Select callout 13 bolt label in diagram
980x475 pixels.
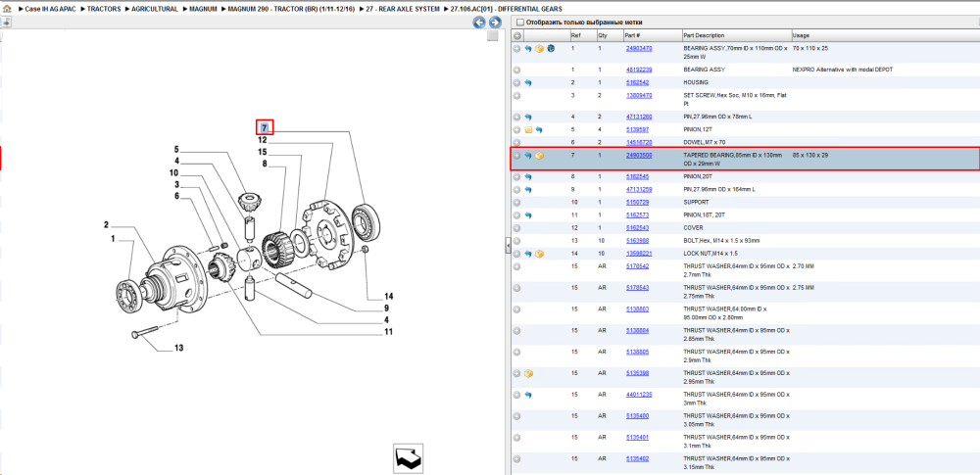(x=178, y=348)
